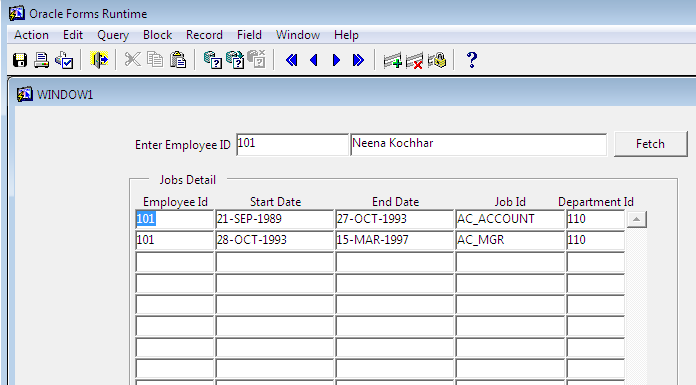Click Employee Id 101 in AC_MGR row
The image size is (696, 385).
click(174, 240)
